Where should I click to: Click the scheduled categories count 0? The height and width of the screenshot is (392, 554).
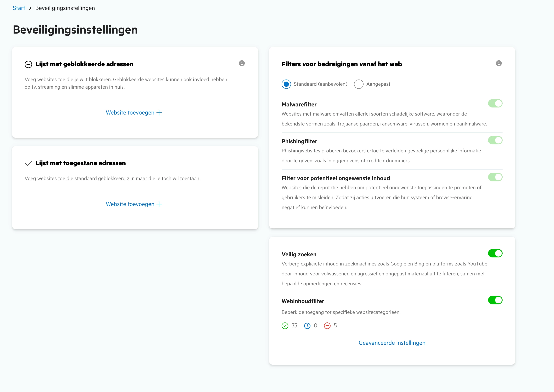[x=315, y=326]
